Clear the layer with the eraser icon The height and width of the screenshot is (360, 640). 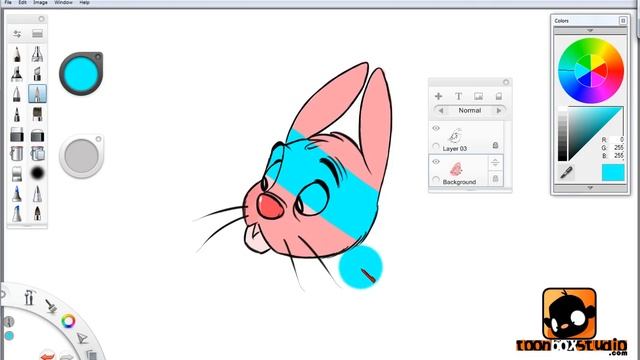coord(498,96)
